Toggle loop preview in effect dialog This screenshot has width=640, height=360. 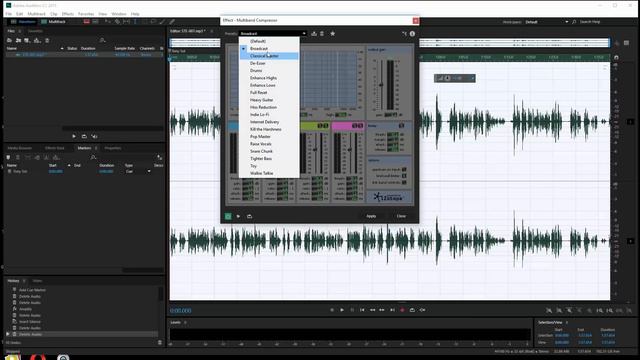pyautogui.click(x=249, y=216)
